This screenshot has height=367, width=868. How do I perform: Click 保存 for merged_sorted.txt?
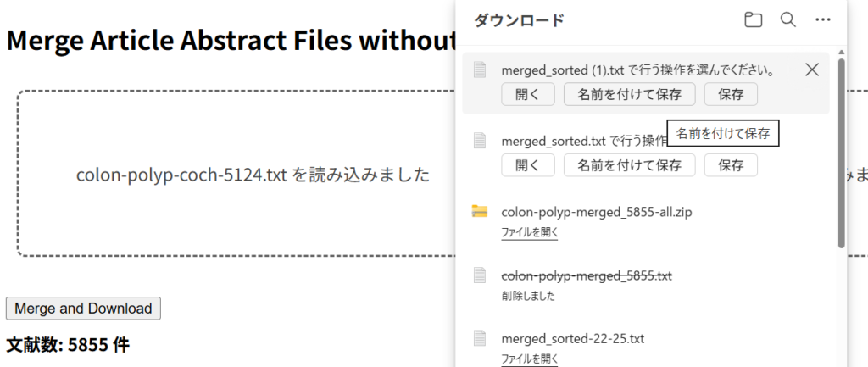click(x=731, y=165)
